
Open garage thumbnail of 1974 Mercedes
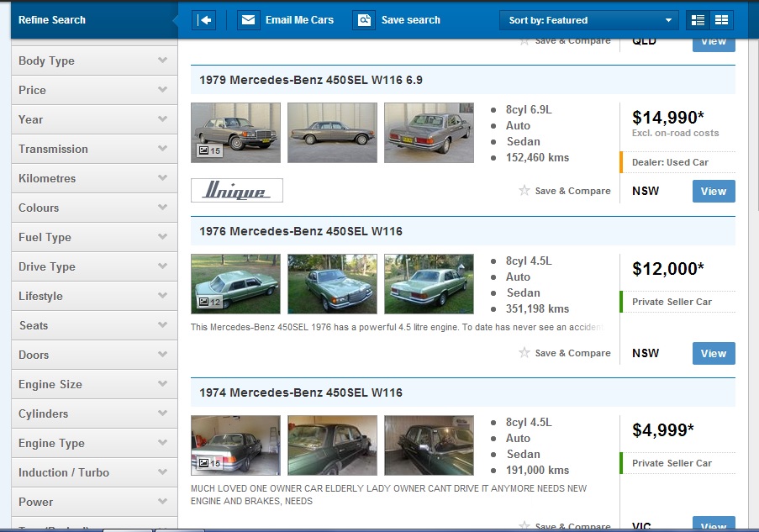coord(235,445)
